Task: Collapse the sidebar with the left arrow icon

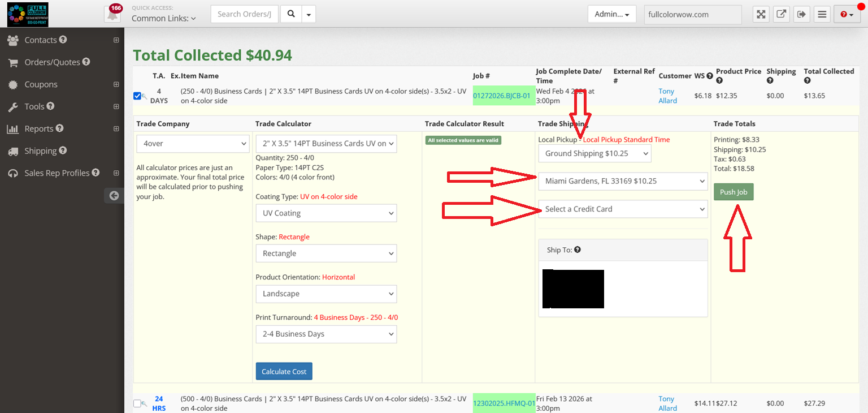Action: (114, 195)
